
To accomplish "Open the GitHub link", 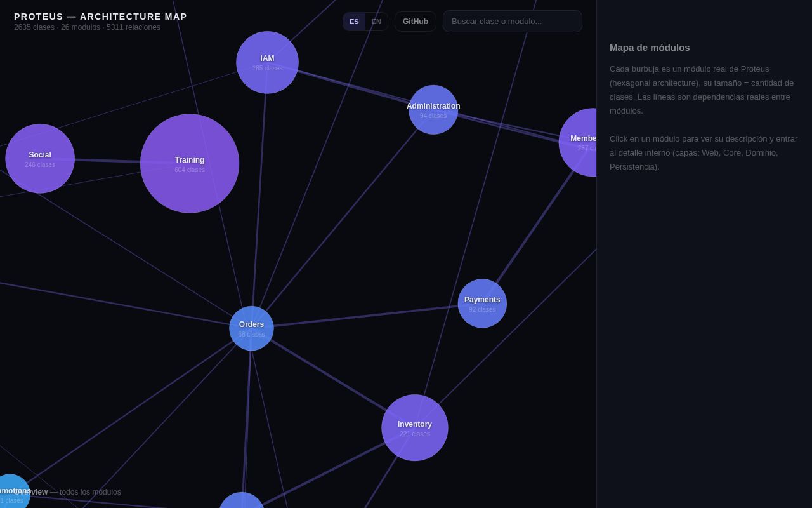I will 416,22.
